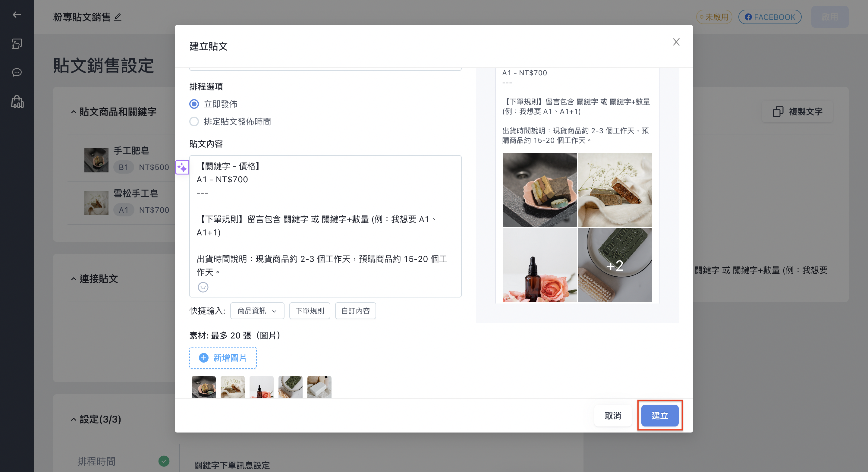Click the 取消 button
868x472 pixels.
coord(613,415)
